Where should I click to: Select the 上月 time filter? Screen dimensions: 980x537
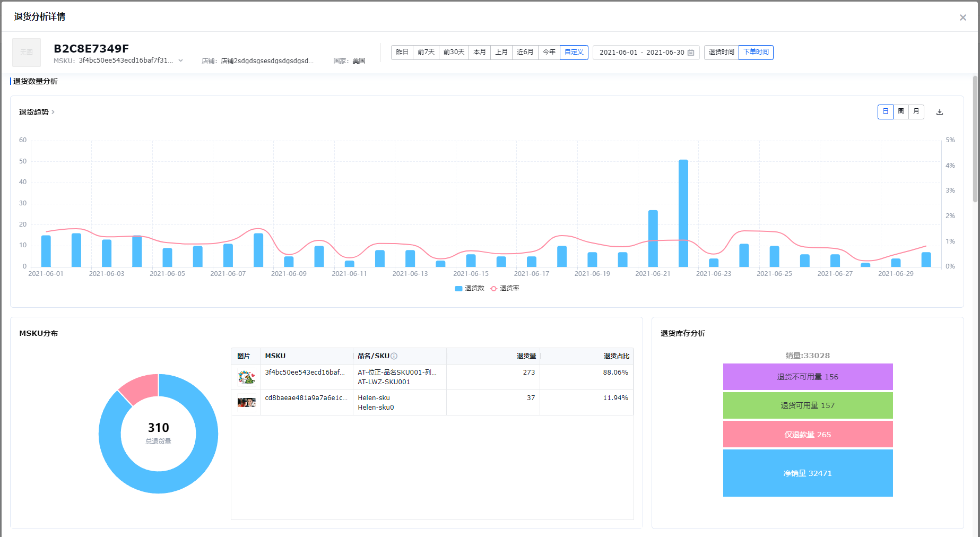point(501,52)
